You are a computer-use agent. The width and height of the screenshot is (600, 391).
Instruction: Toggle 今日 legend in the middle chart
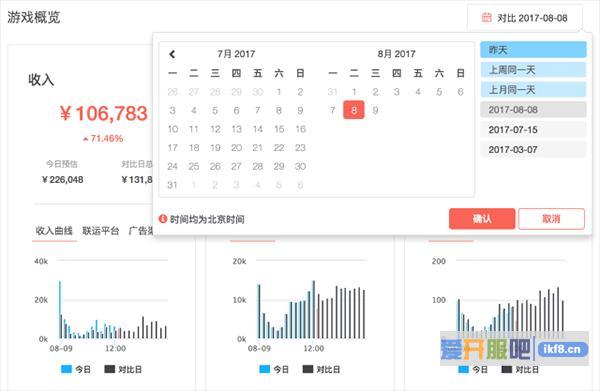point(274,369)
